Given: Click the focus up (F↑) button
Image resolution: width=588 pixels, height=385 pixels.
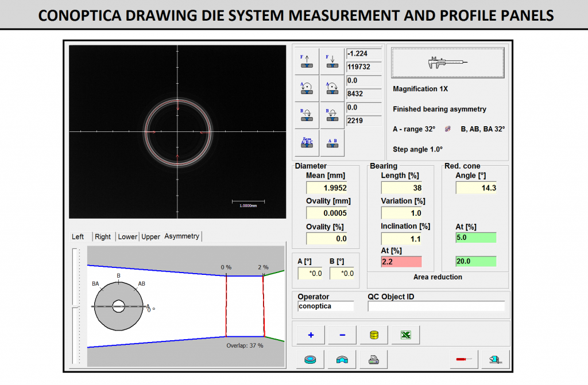Looking at the screenshot, I should click(307, 60).
